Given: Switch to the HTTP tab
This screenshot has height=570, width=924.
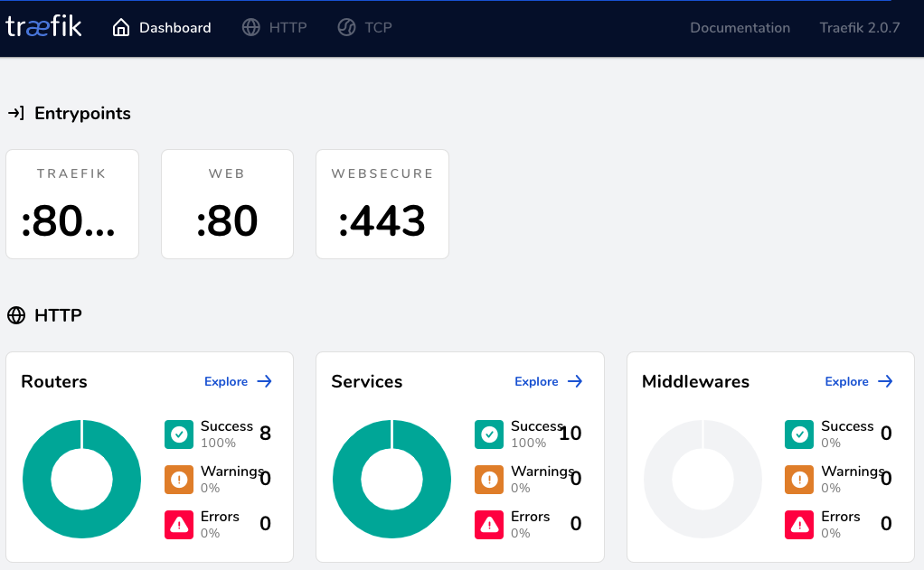Looking at the screenshot, I should point(288,28).
